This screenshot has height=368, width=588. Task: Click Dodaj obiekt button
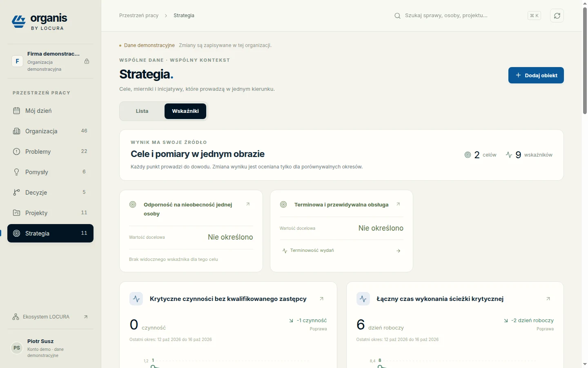pos(536,75)
